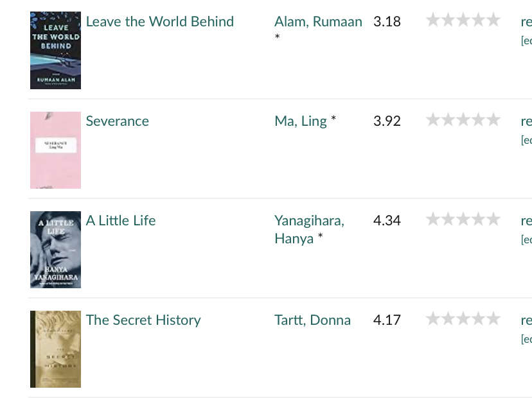Open the Severance title link
Viewport: 532px width, 398px height.
pos(118,121)
